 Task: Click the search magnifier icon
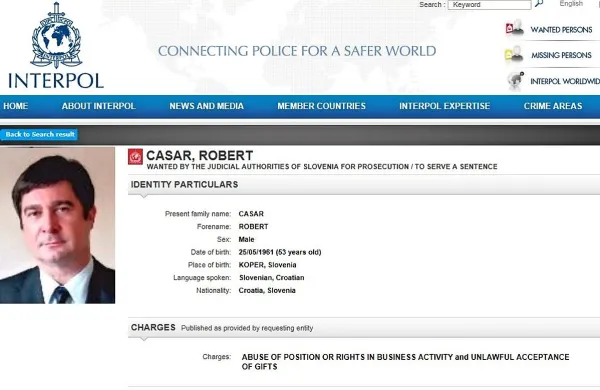pos(539,4)
